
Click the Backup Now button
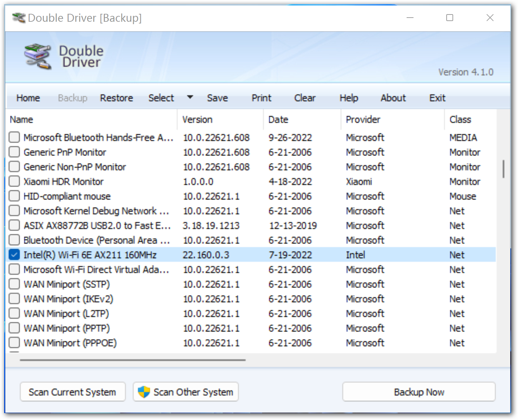click(419, 392)
